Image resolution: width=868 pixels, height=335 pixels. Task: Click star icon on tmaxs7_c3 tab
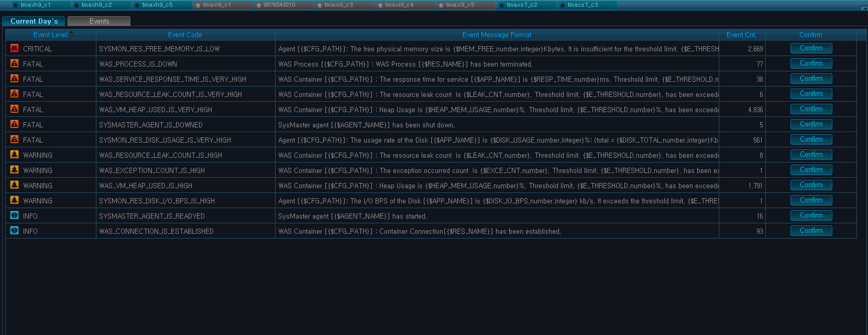coord(563,5)
